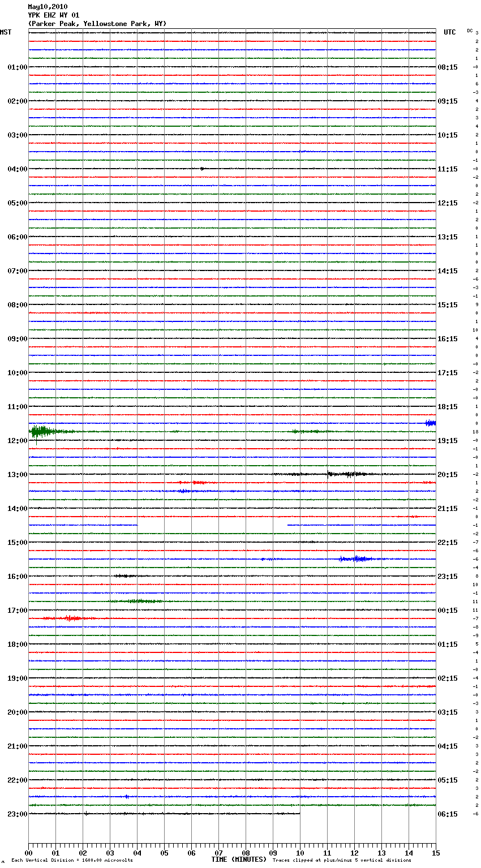
Task: Select the 13:00 MST hour label
Action: click(18, 475)
